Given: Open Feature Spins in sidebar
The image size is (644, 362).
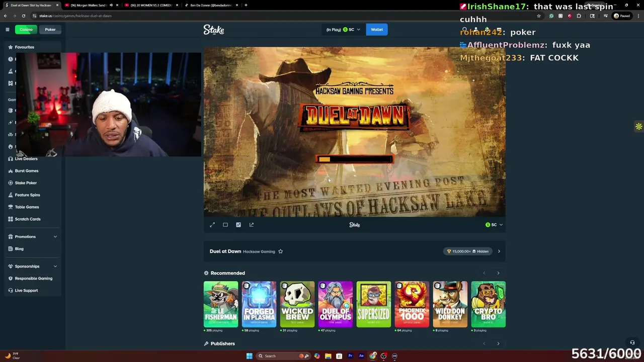Looking at the screenshot, I should click(27, 195).
